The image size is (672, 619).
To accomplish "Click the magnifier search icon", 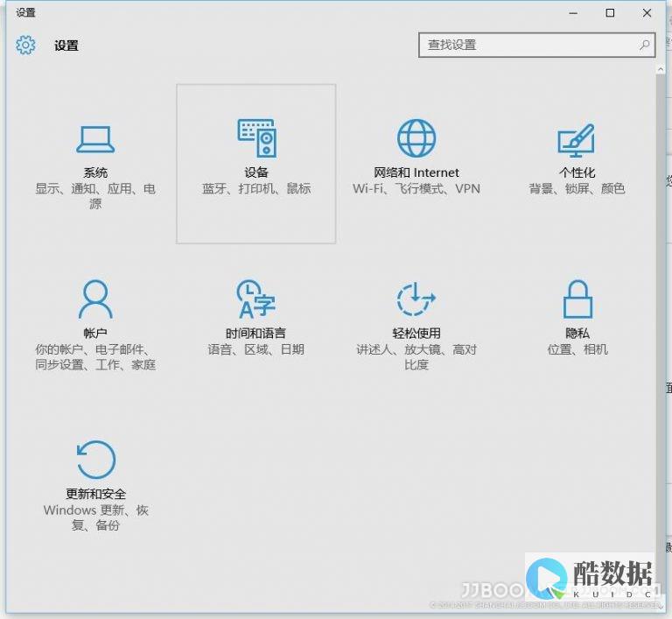I will click(644, 45).
